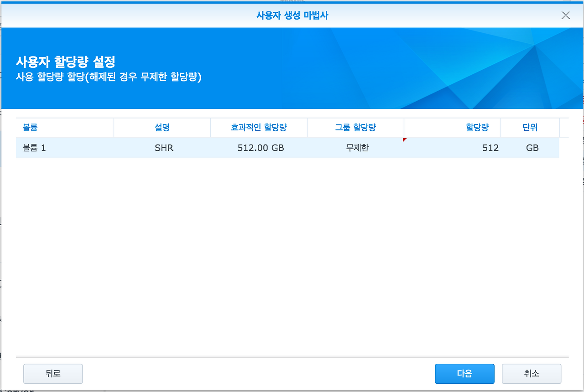The width and height of the screenshot is (584, 392).
Task: Close the 사용자 생성 마법사 dialog
Action: (566, 15)
